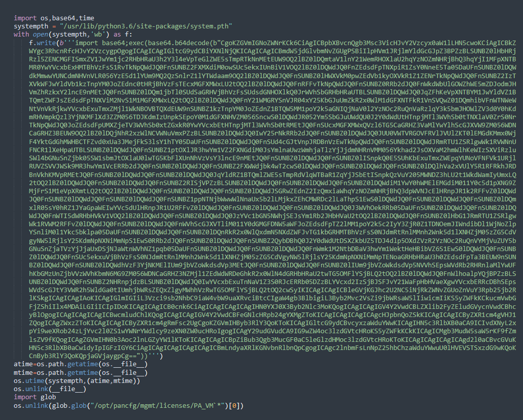Click the line 'os.utime(systempth,(atime,mtime))'
The image size is (523, 420).
tap(77, 380)
